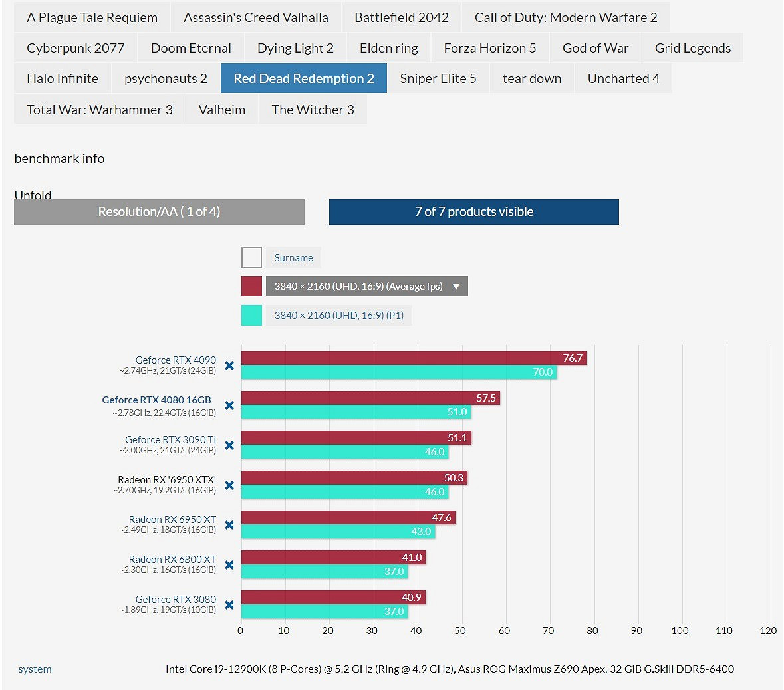Open the 7 of 7 products visible selector

point(473,212)
